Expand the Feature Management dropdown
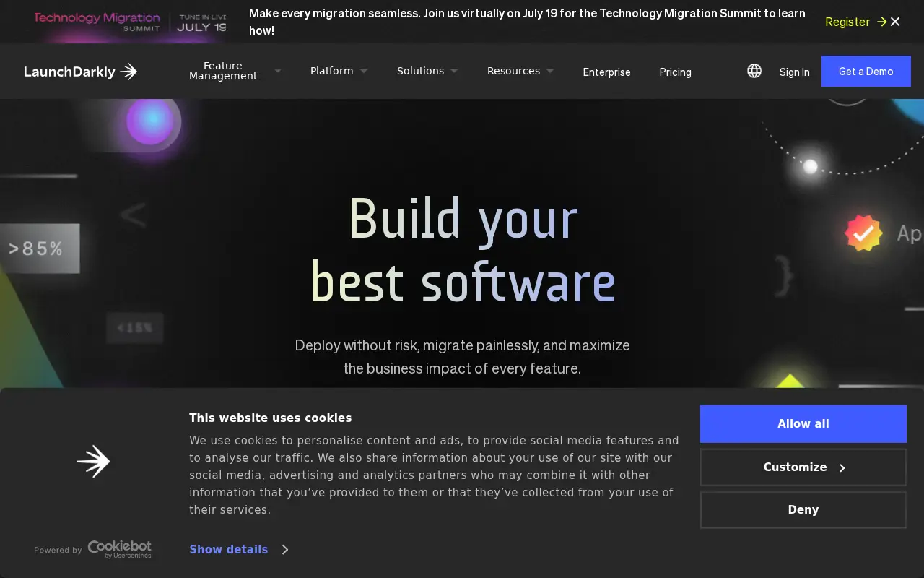The height and width of the screenshot is (578, 924). 234,71
